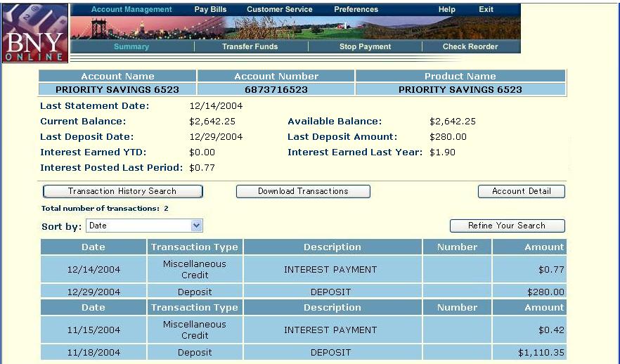Click Exit to log out
The height and width of the screenshot is (364, 620).
(486, 10)
